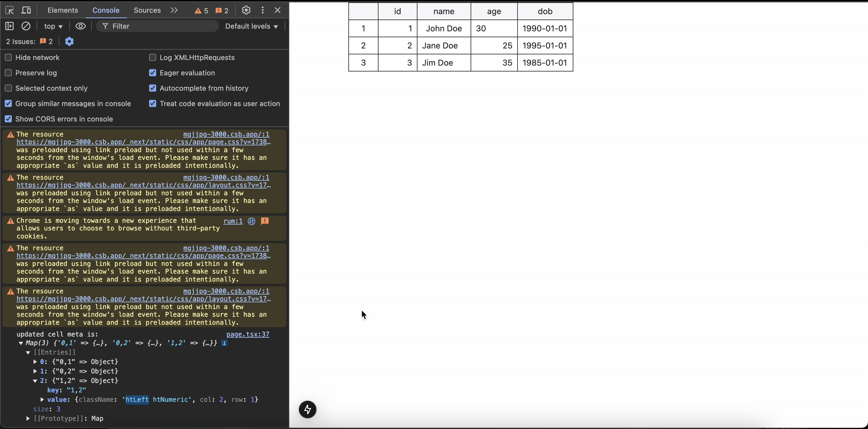Focus the console Filter field

[157, 26]
